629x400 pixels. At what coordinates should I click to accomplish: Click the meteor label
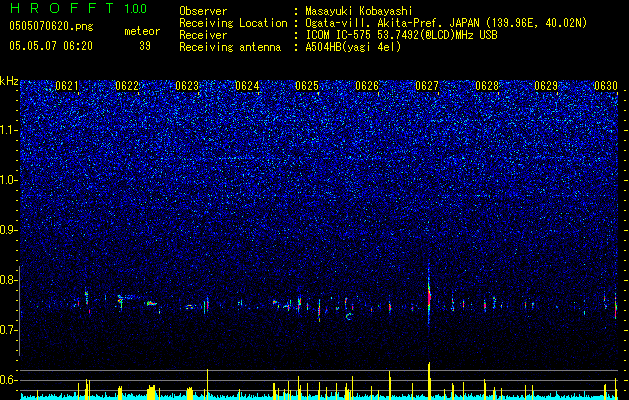coord(142,31)
